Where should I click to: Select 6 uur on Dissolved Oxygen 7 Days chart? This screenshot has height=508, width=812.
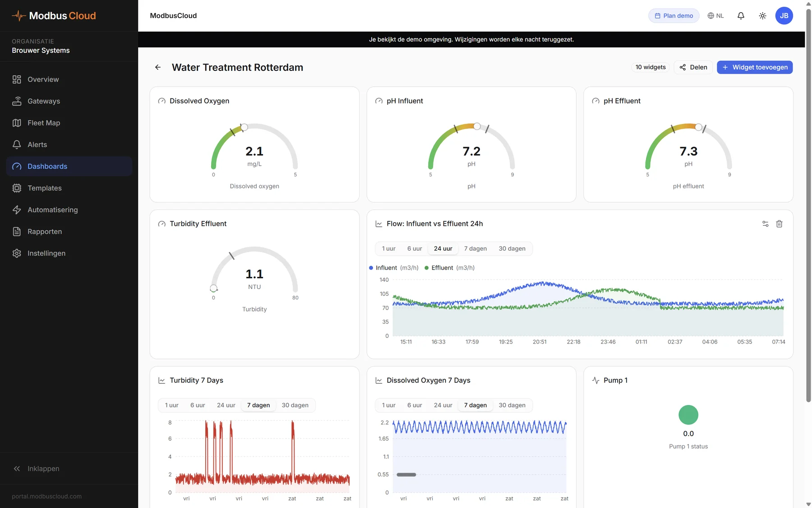[x=415, y=405]
